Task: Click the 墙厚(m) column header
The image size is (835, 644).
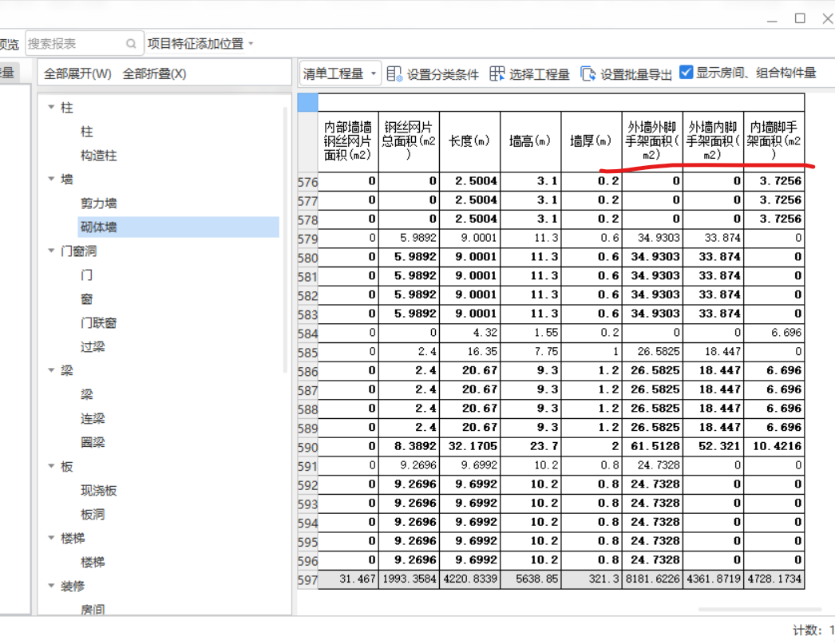Action: point(591,141)
